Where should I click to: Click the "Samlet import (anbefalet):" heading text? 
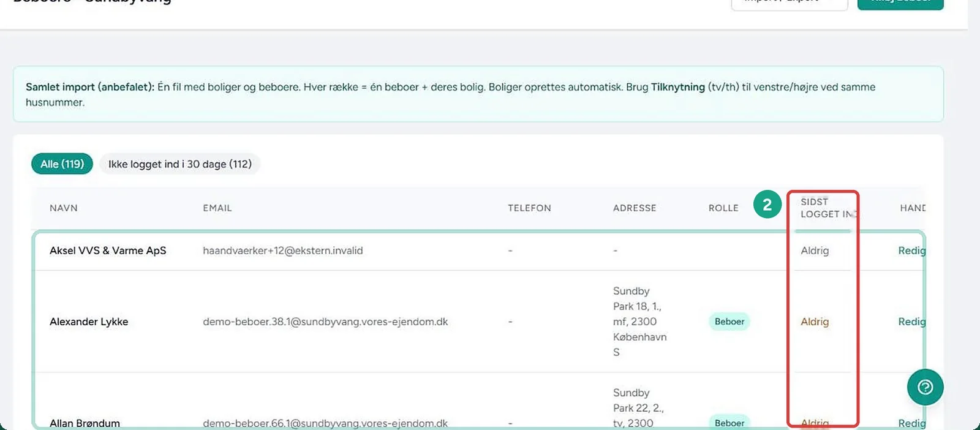90,87
